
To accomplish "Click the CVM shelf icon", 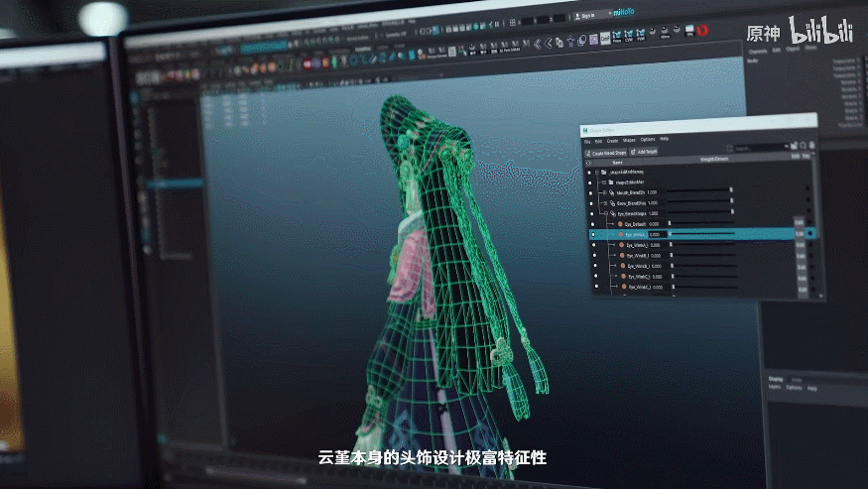I will [628, 37].
